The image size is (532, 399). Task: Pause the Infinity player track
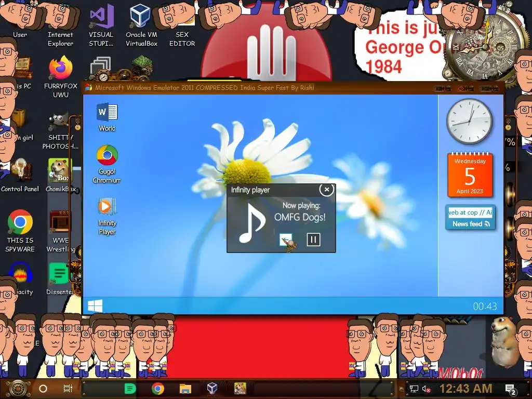pos(313,240)
